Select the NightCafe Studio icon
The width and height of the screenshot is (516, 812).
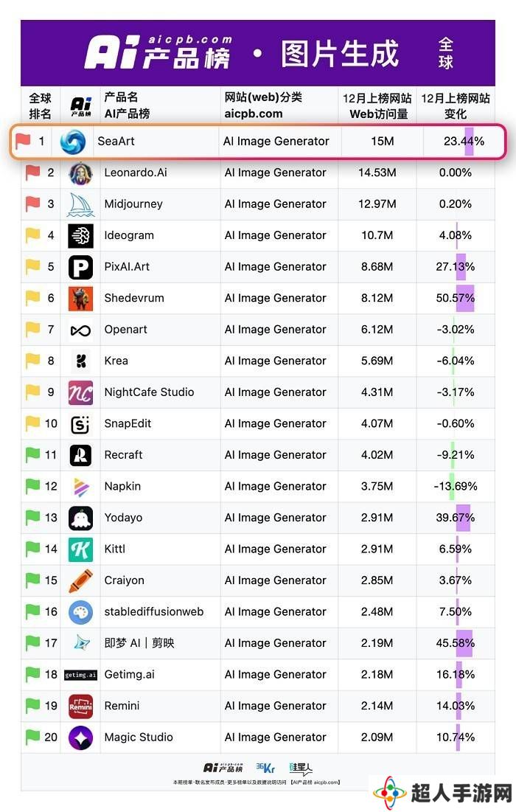81,392
